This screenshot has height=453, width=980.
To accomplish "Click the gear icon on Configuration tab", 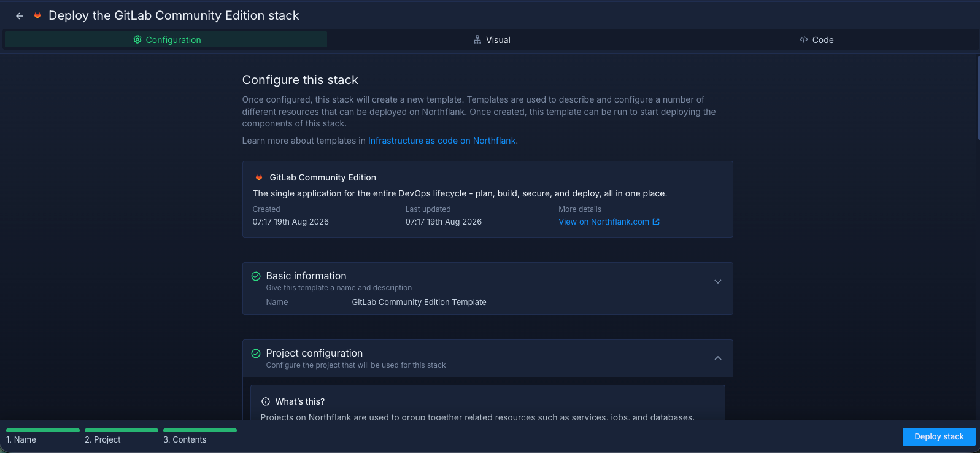I will click(x=137, y=40).
